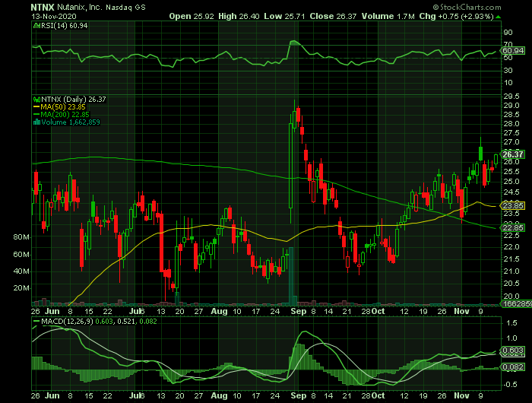Screen dimensions: 532x403
Task: Click the NTNX ticker symbol in the header
Action: [43, 7]
